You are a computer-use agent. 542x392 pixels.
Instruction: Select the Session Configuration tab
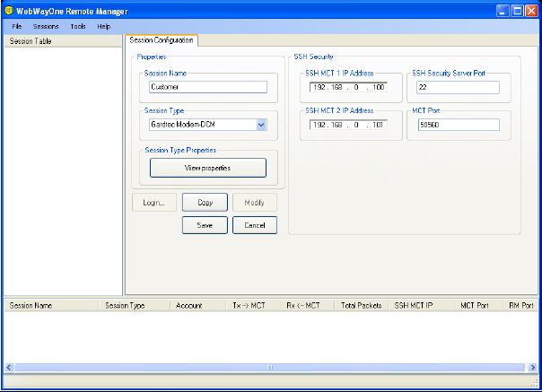coord(162,40)
